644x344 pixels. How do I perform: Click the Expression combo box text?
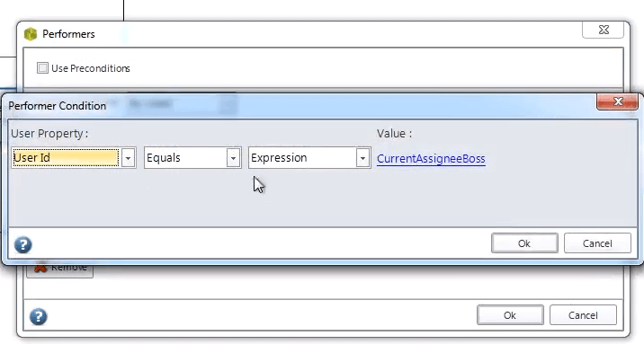pos(279,158)
